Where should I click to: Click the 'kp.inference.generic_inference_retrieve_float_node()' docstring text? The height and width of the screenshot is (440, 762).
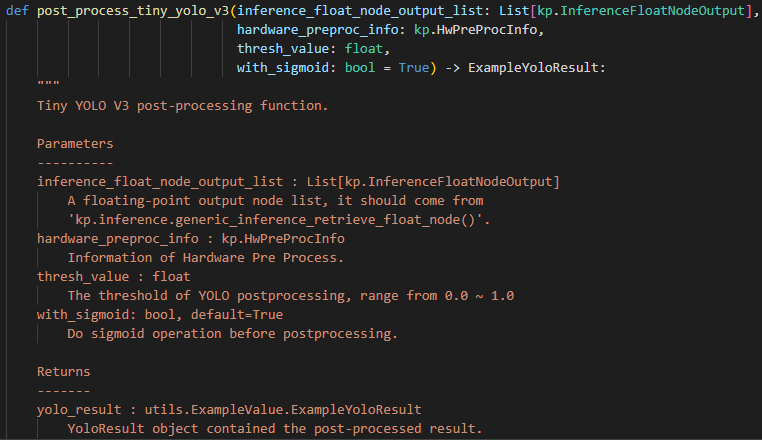click(279, 220)
